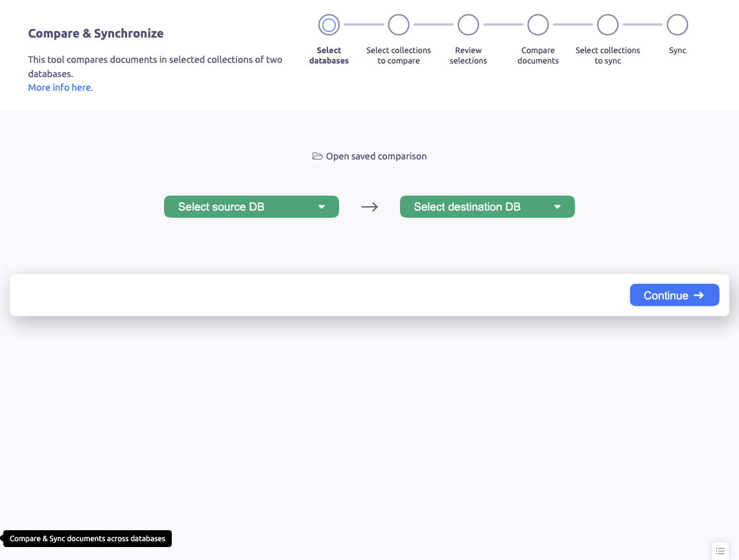Click the arrow icon inside the Continue button

[699, 295]
